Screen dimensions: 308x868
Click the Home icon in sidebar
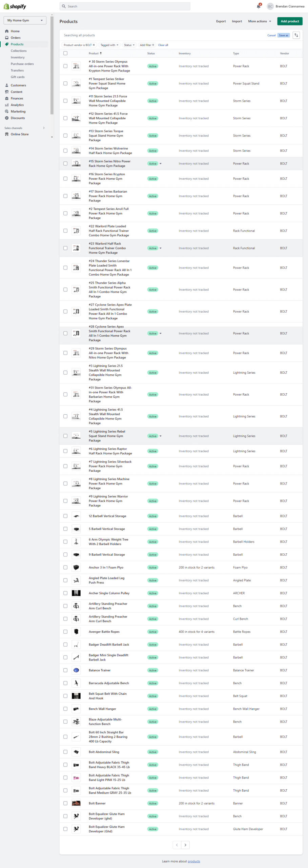pos(7,31)
